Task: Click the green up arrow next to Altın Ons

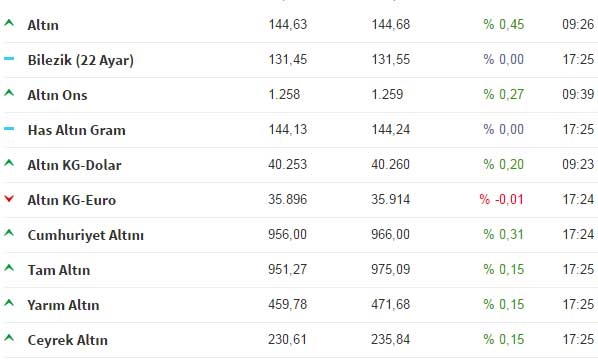Action: point(9,93)
